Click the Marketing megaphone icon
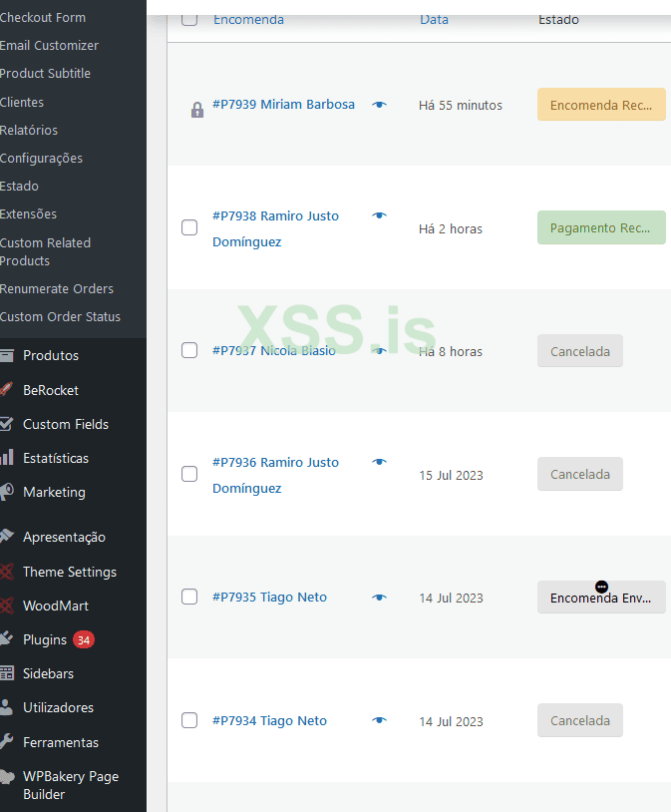The image size is (671, 812). [x=7, y=492]
